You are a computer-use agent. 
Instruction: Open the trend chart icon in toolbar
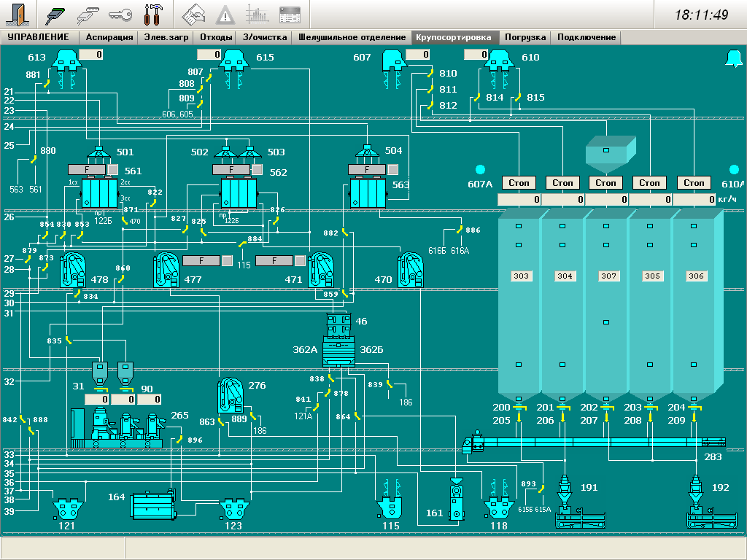tap(257, 14)
